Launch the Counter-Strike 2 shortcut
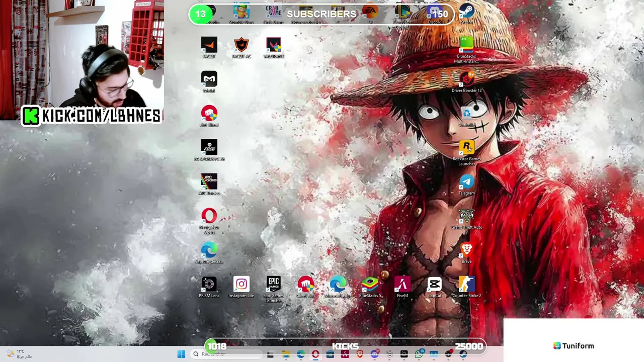This screenshot has height=362, width=644. [x=466, y=288]
